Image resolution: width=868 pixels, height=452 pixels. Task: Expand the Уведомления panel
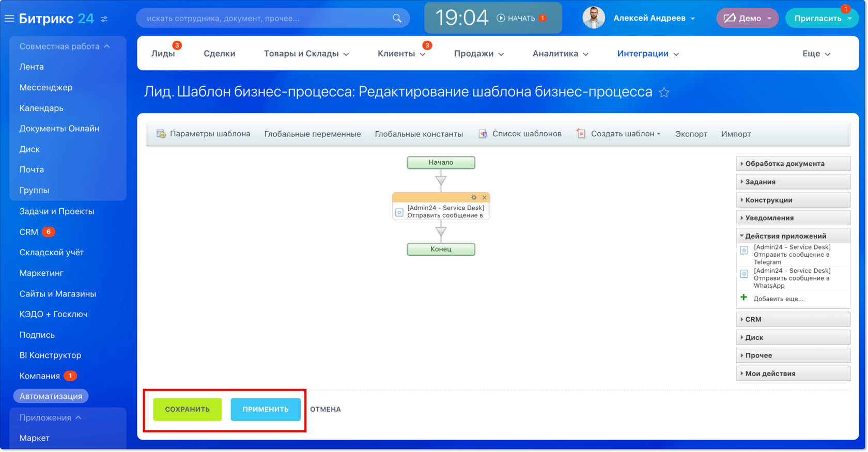[x=793, y=218]
